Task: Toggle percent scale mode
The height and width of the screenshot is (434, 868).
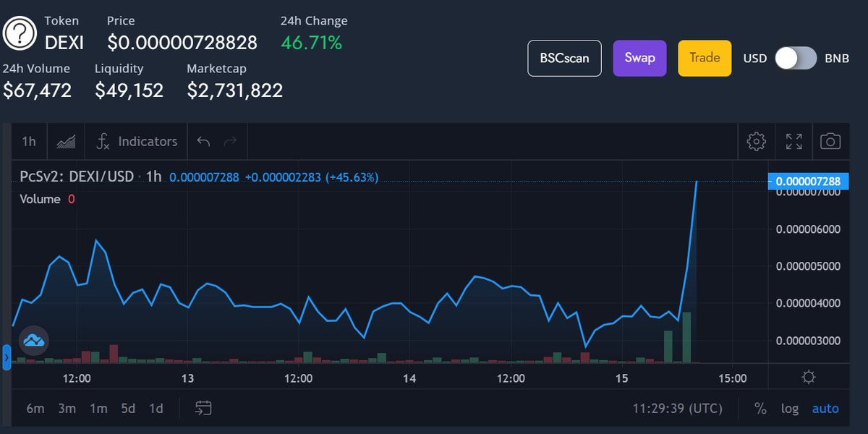Action: tap(760, 409)
